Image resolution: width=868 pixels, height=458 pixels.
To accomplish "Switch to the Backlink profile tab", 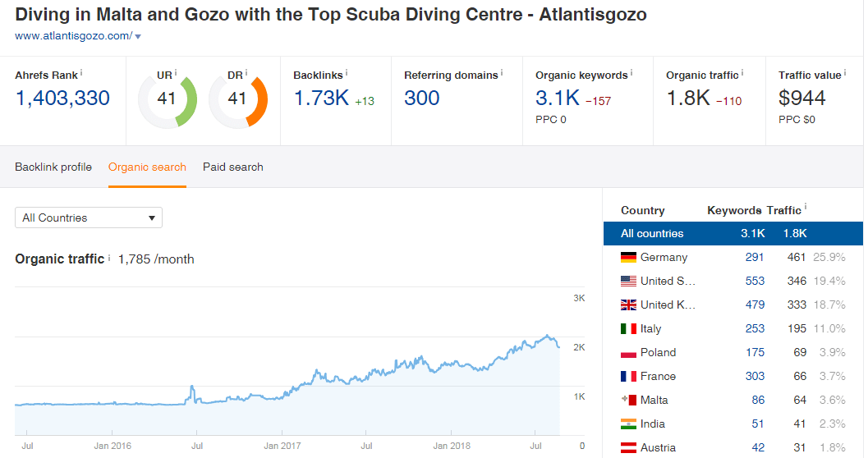I will (53, 167).
